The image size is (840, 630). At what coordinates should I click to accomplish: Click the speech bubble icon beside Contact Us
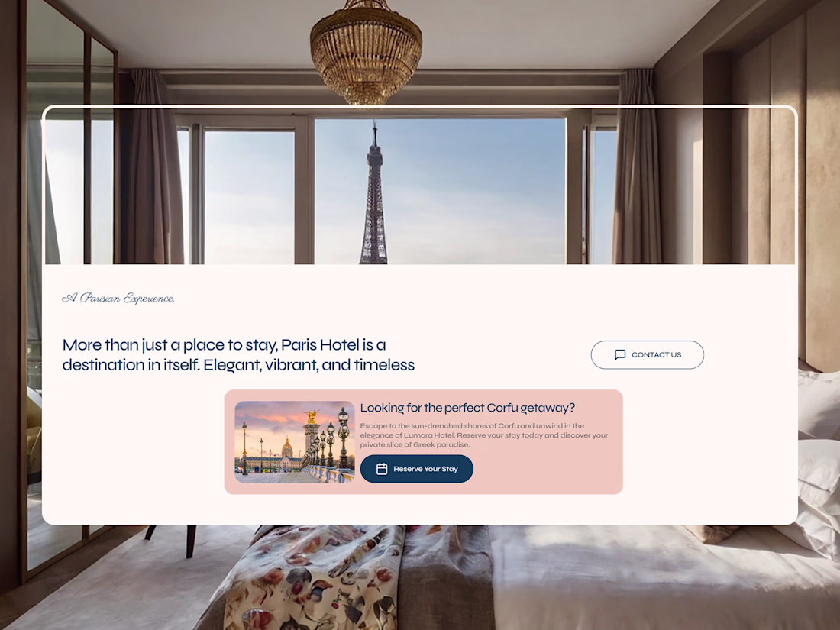click(620, 354)
